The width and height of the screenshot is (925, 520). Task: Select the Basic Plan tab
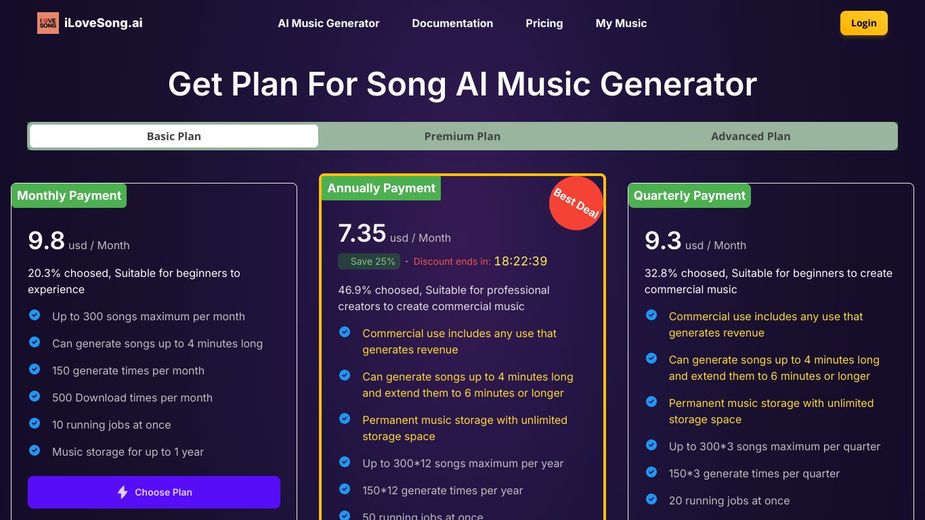point(174,136)
